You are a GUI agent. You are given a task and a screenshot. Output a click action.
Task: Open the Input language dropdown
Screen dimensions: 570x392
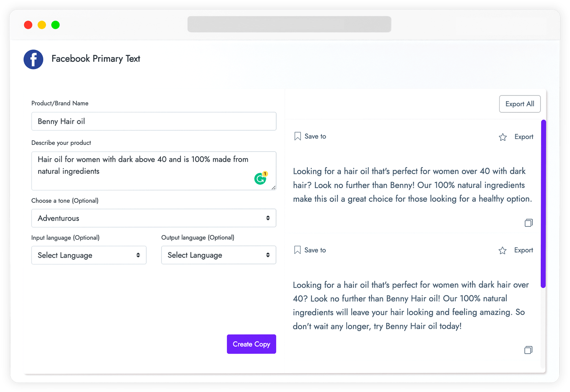click(89, 255)
